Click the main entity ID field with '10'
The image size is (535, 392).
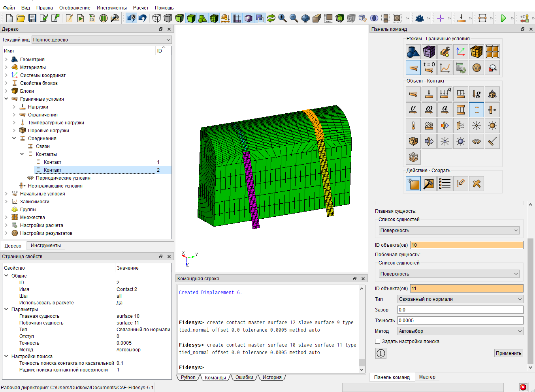[467, 245]
